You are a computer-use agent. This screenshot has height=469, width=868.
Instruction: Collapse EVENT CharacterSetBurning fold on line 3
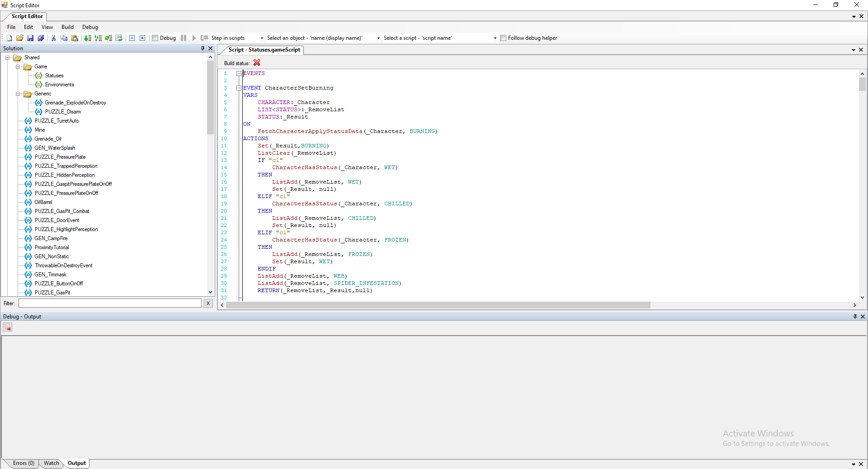tap(239, 88)
